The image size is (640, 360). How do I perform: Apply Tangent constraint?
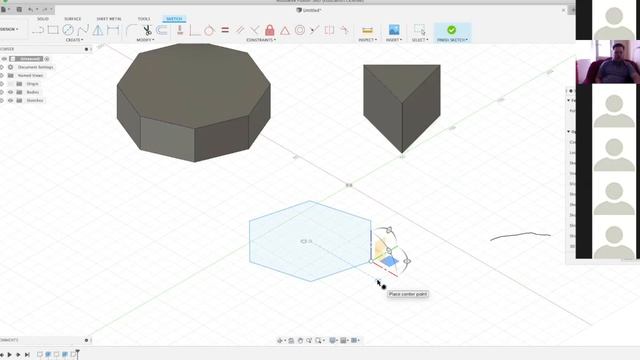(209, 30)
